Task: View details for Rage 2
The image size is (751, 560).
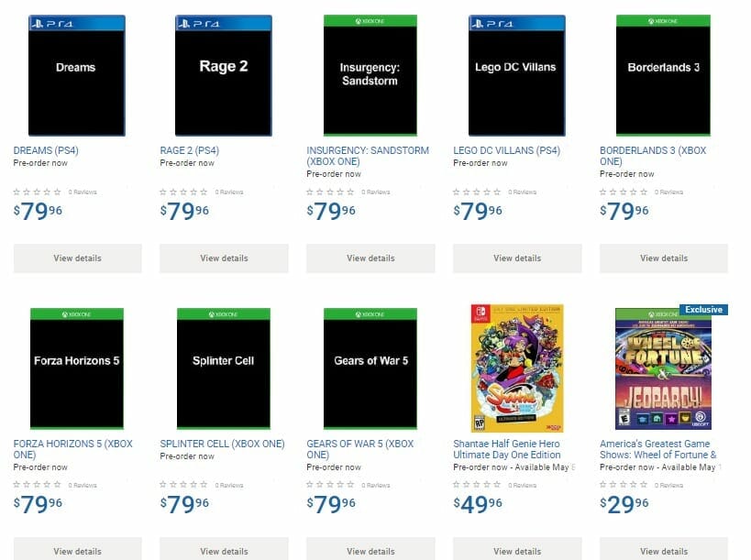Action: pyautogui.click(x=224, y=258)
